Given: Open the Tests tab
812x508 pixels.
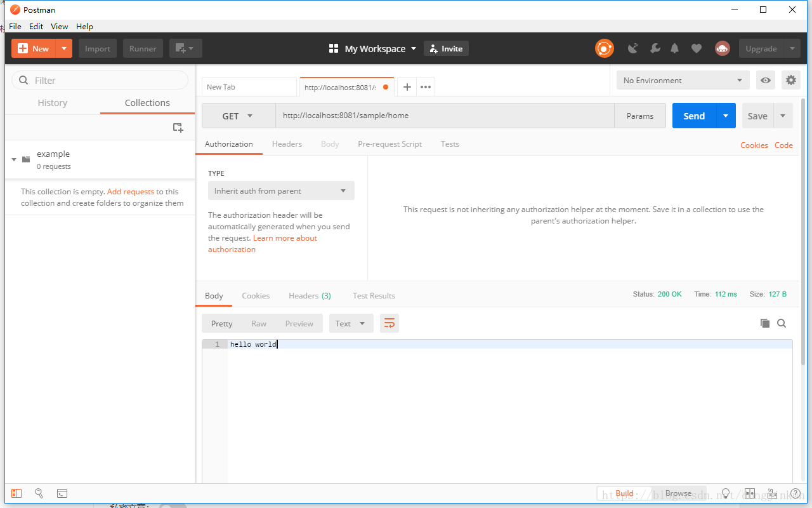Looking at the screenshot, I should pos(450,144).
